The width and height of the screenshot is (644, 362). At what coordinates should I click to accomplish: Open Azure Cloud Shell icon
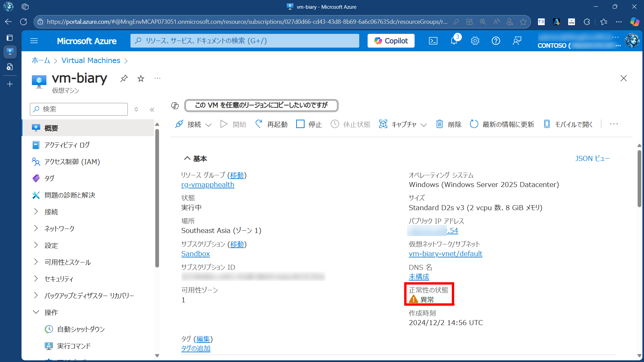coord(433,41)
